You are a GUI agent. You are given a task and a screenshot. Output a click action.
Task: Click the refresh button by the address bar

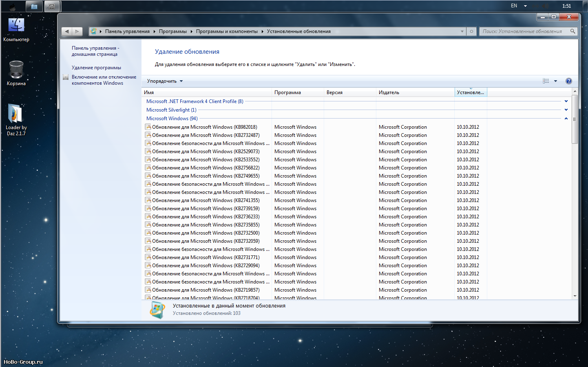[x=471, y=31]
